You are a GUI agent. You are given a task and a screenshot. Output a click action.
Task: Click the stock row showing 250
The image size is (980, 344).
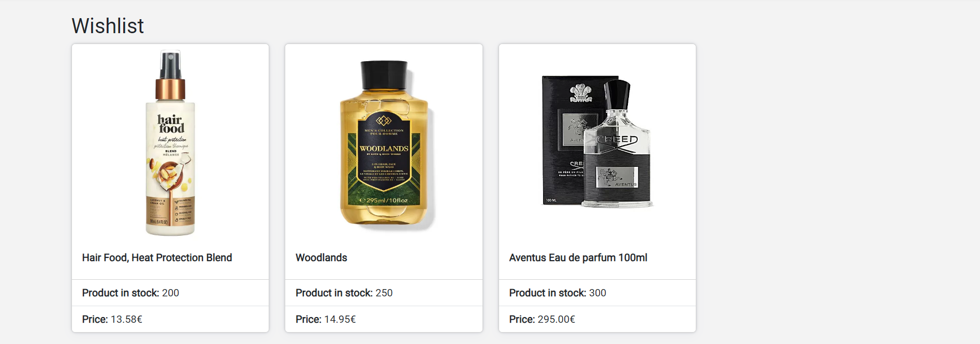click(x=384, y=293)
